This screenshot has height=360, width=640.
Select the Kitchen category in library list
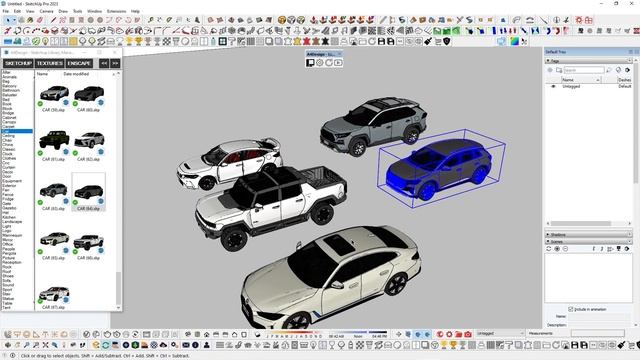coord(8,217)
